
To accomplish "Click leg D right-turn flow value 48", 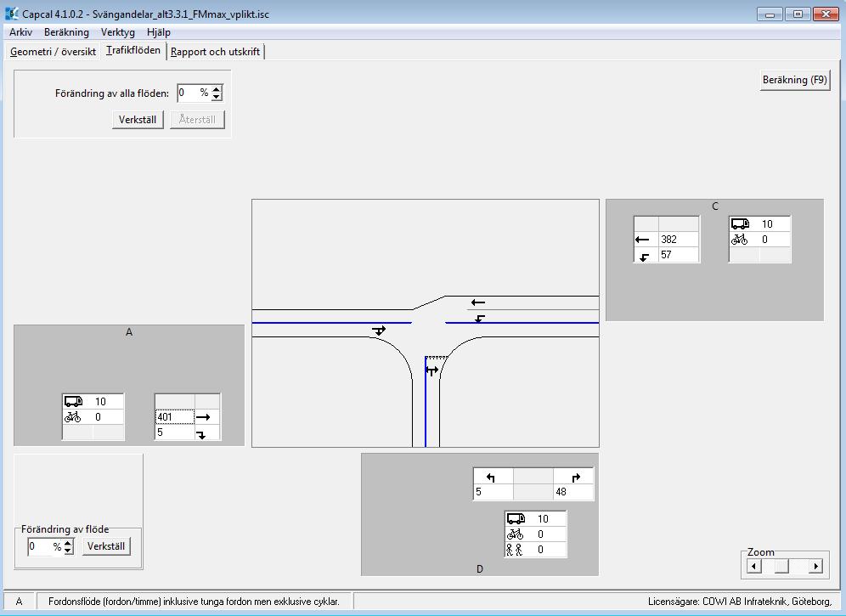I will tap(573, 492).
